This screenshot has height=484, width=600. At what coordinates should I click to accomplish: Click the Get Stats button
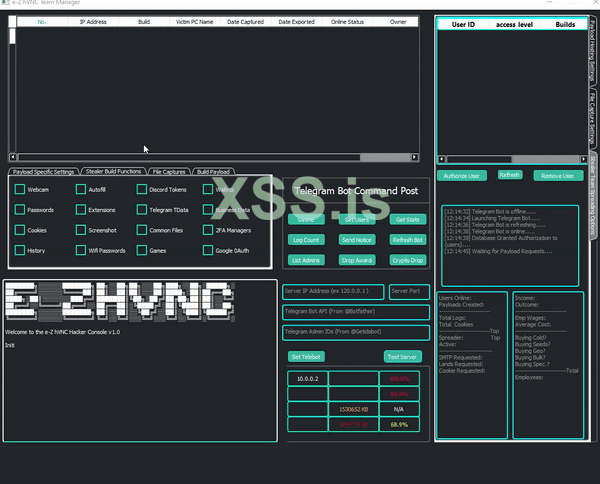(408, 220)
